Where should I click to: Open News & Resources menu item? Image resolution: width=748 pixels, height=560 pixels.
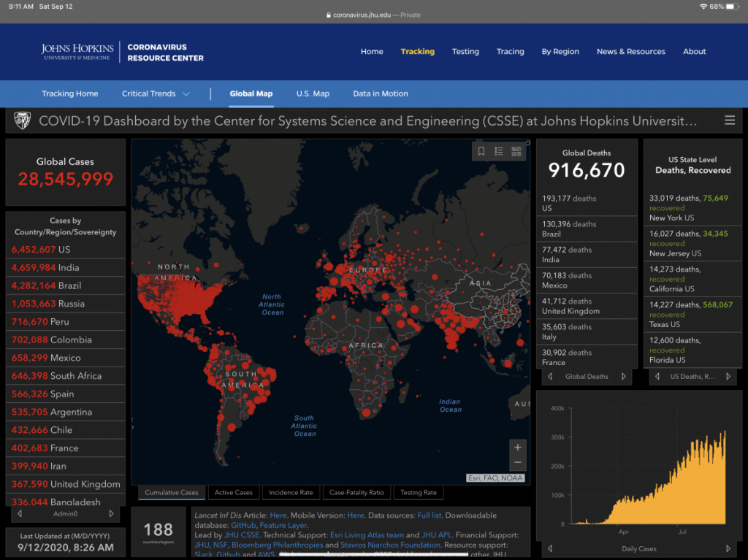pos(630,52)
